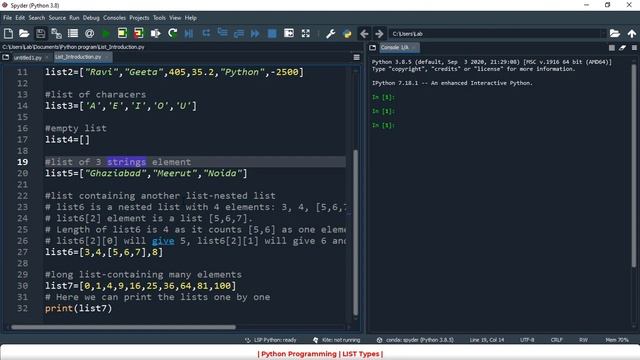Click CRLF line ending status entry
The width and height of the screenshot is (640, 360).
click(x=556, y=340)
